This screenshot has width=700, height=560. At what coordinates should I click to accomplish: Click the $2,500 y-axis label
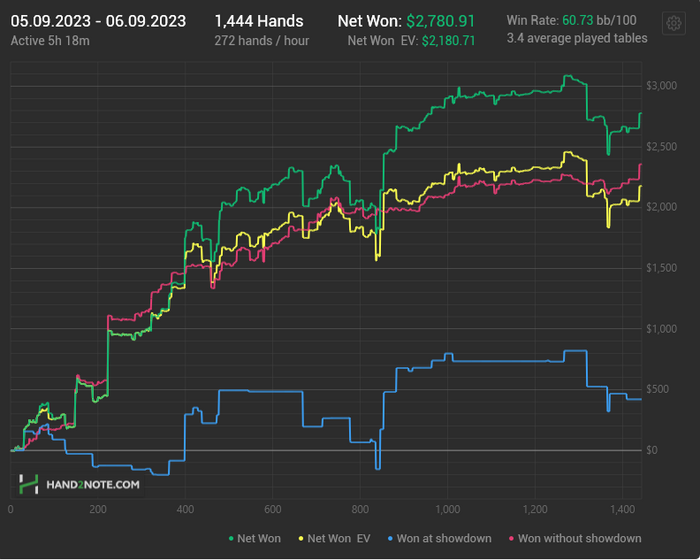click(x=661, y=146)
